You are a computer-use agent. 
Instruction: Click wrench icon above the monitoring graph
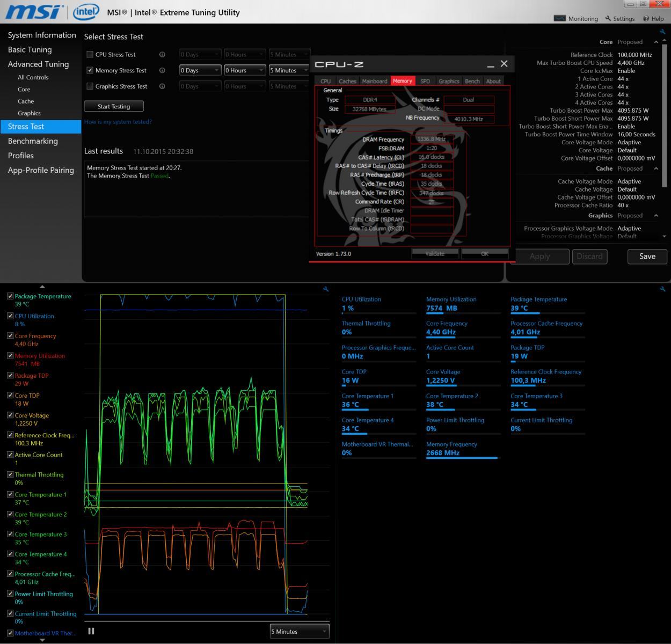click(326, 289)
